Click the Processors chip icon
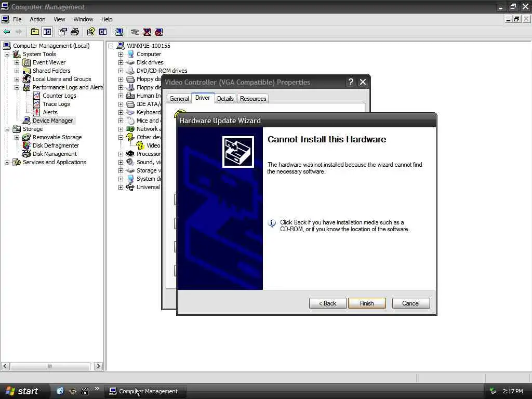 130,154
